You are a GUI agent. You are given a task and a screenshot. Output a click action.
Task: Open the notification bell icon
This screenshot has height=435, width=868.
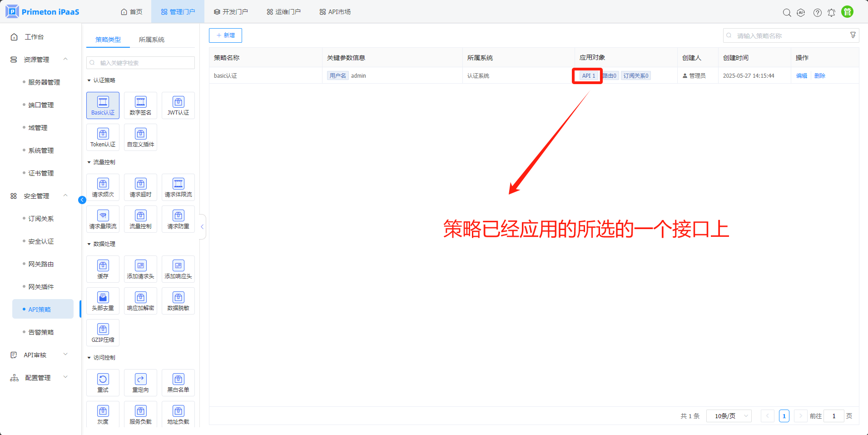831,13
